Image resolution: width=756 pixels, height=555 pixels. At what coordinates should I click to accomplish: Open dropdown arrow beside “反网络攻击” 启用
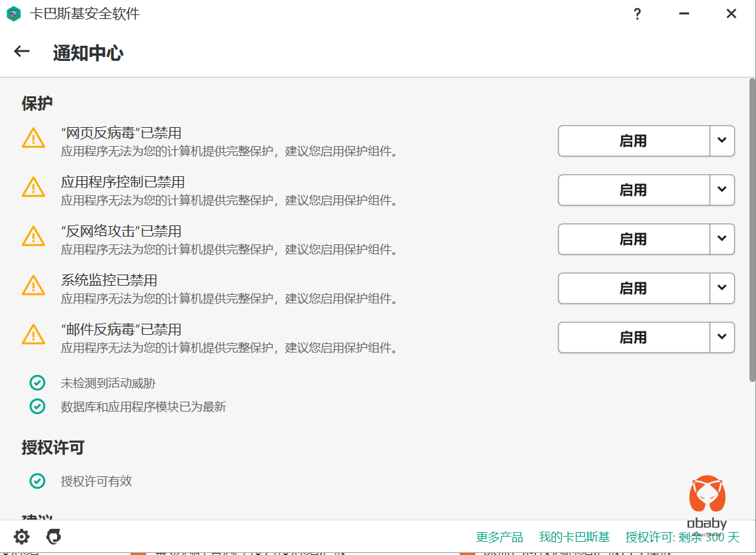click(722, 239)
